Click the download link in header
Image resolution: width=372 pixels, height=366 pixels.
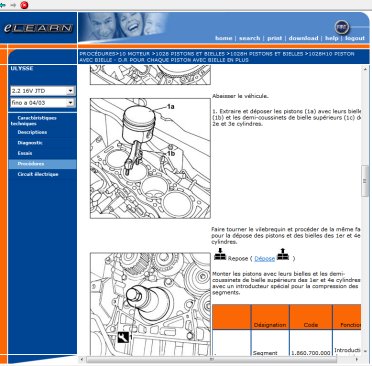pos(303,38)
